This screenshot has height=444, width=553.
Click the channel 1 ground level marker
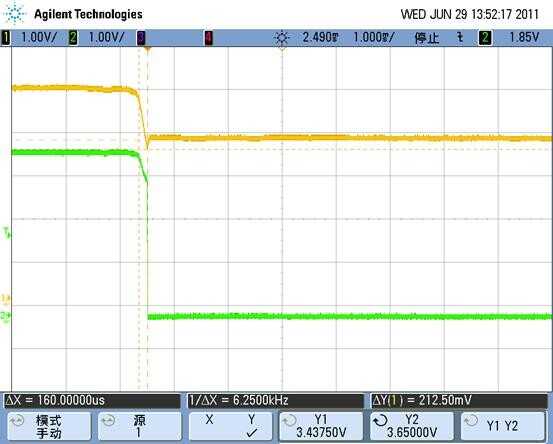[6, 299]
